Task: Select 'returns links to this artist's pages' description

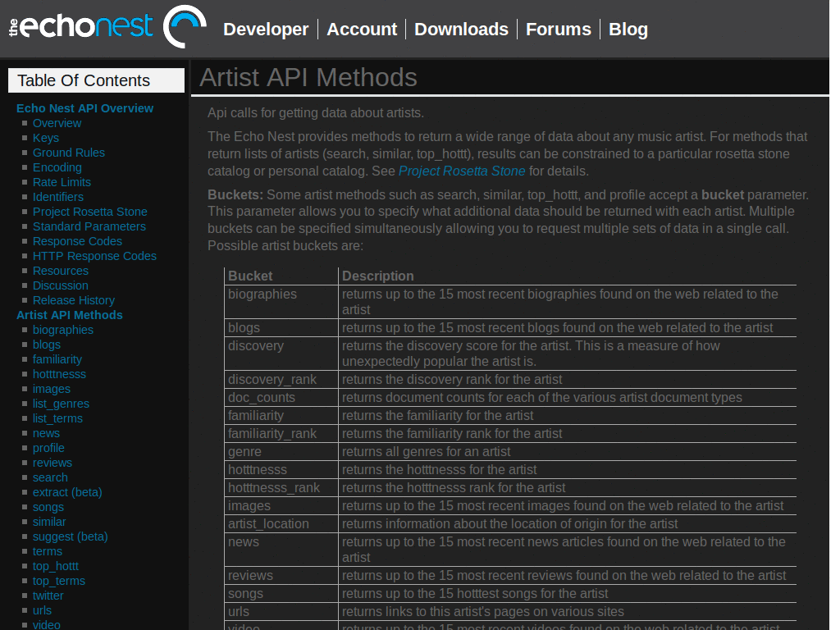Action: coord(482,611)
